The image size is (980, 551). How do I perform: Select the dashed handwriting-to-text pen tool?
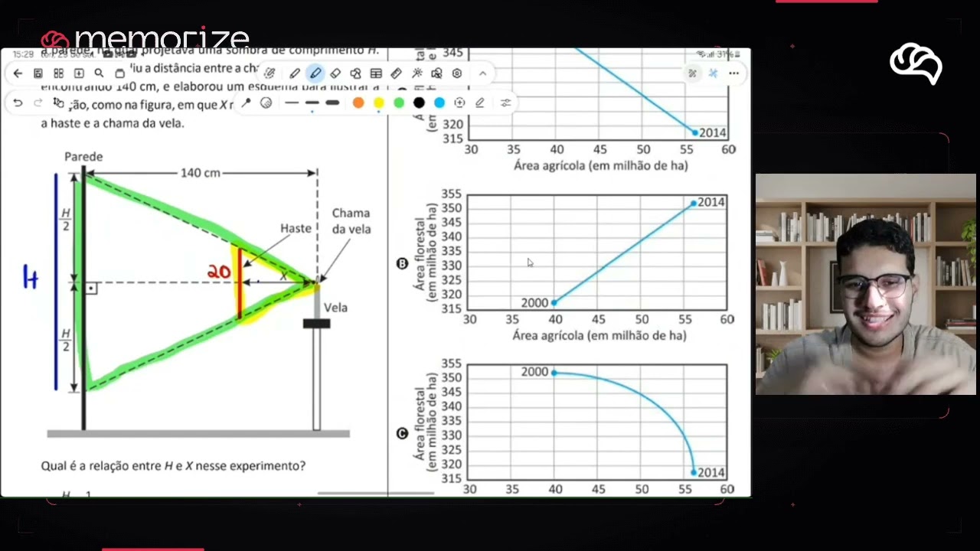coord(269,73)
